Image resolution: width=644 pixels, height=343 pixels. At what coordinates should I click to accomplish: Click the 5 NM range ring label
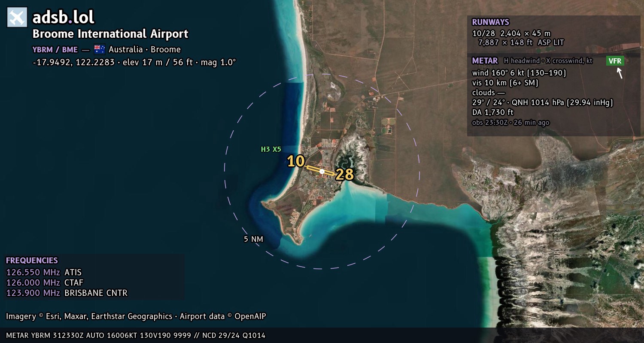(253, 239)
